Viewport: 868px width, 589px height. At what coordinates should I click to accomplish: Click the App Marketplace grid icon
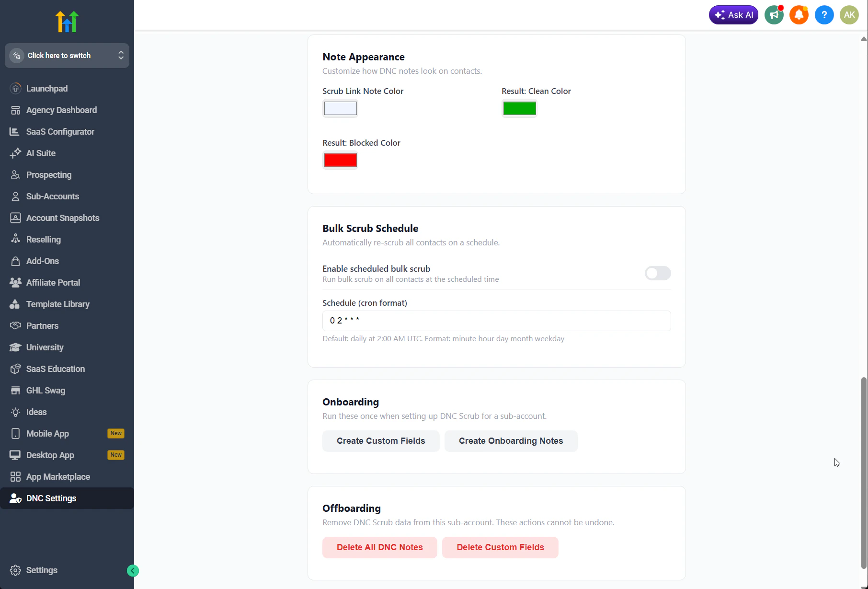click(15, 477)
